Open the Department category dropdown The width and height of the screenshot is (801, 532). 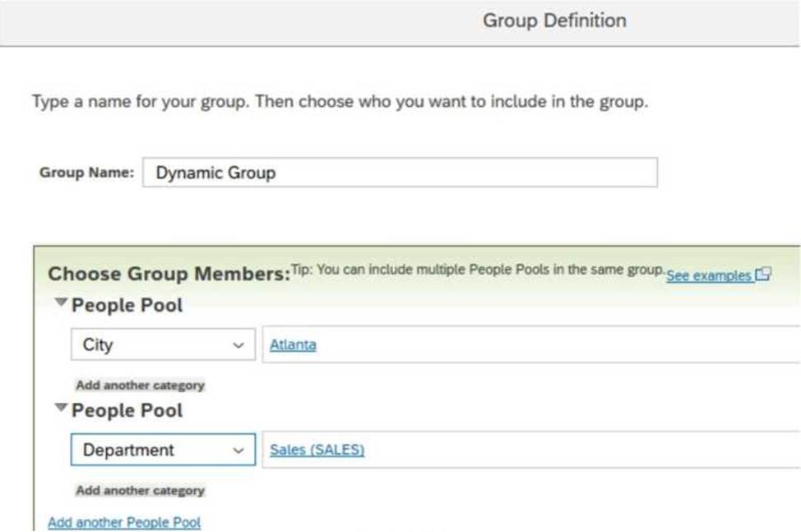click(163, 450)
